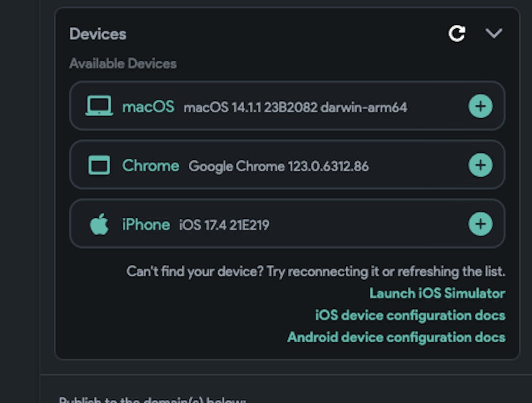Select the macOS device name label
Image resolution: width=532 pixels, height=403 pixels.
[x=148, y=107]
